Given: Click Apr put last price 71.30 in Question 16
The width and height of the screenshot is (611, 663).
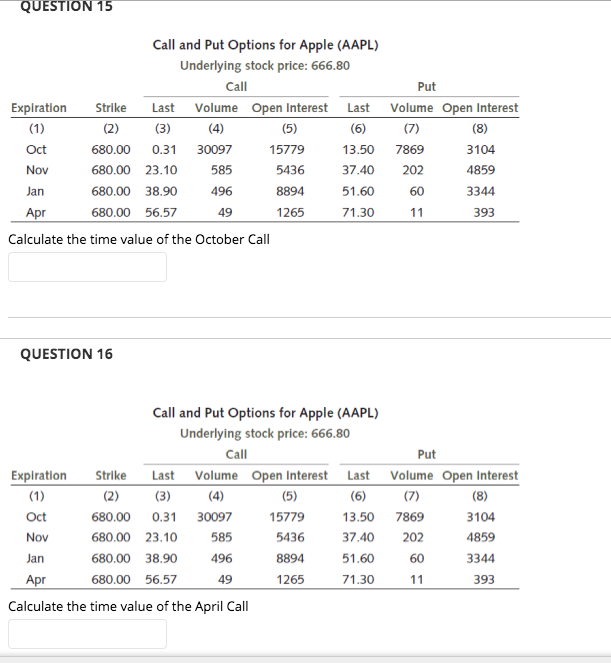Looking at the screenshot, I should tap(358, 579).
